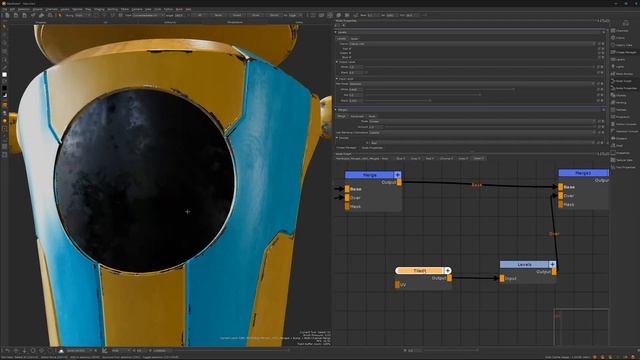
Task: Expand the Levels node with its plus button
Action: click(x=552, y=264)
